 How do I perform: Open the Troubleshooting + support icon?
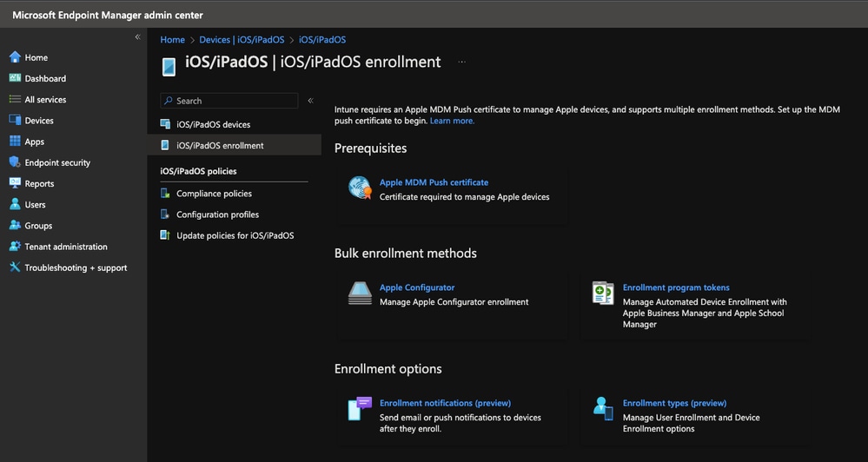pyautogui.click(x=15, y=267)
